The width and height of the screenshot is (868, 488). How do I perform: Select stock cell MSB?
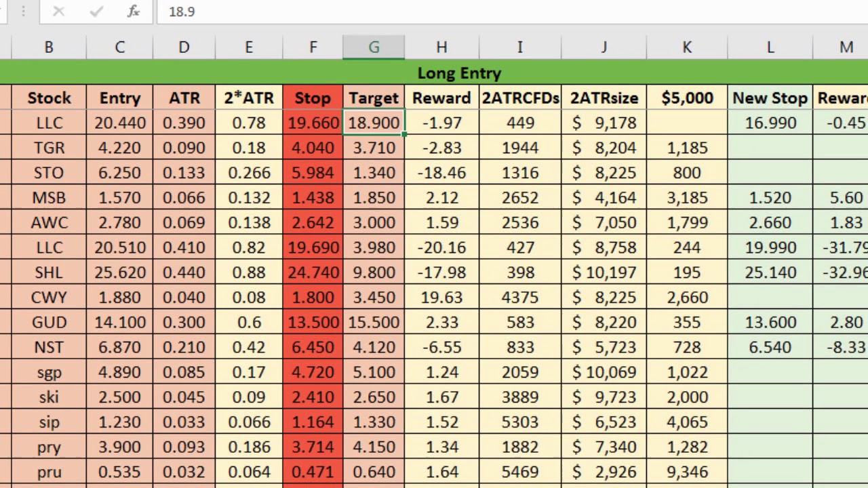(x=49, y=197)
